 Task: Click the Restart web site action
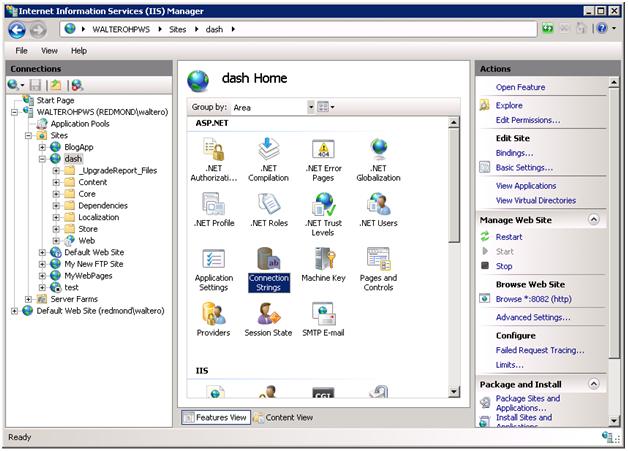(509, 237)
